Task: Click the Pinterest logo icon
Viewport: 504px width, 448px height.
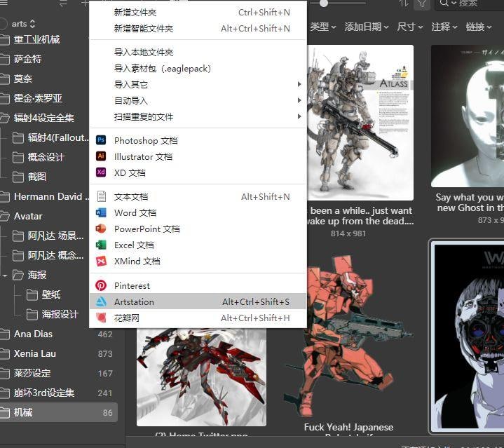Action: point(101,285)
